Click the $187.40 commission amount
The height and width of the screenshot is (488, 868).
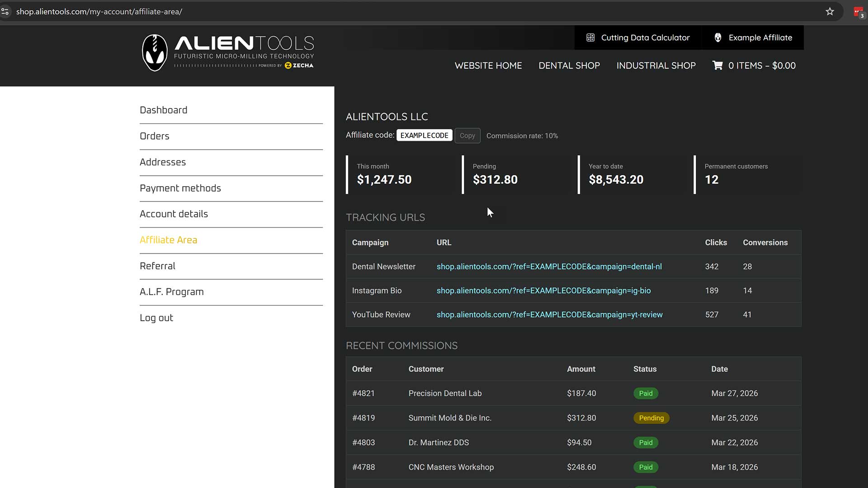pos(581,394)
